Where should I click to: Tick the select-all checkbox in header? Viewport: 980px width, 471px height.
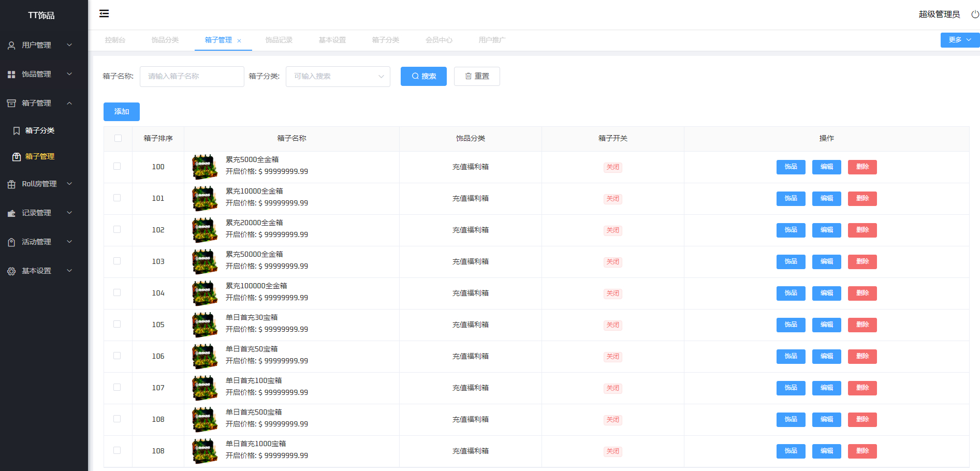tap(118, 138)
